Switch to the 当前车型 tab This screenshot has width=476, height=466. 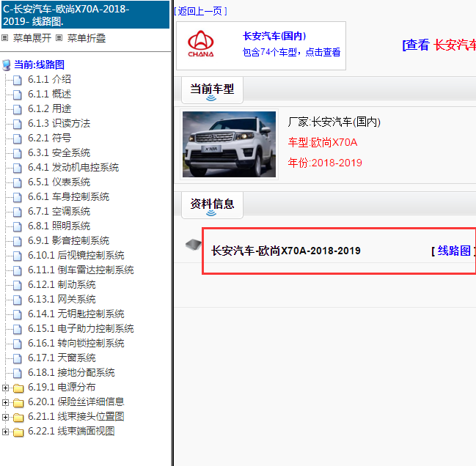pyautogui.click(x=212, y=90)
